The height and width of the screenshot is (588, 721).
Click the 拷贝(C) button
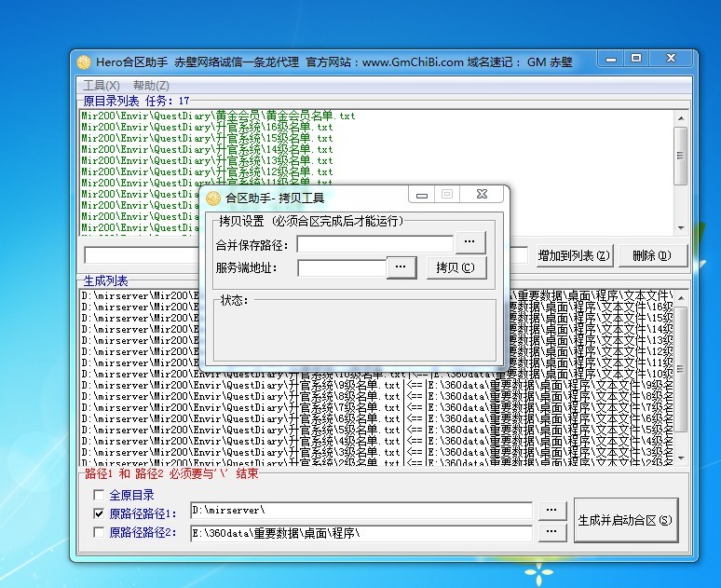(x=456, y=267)
